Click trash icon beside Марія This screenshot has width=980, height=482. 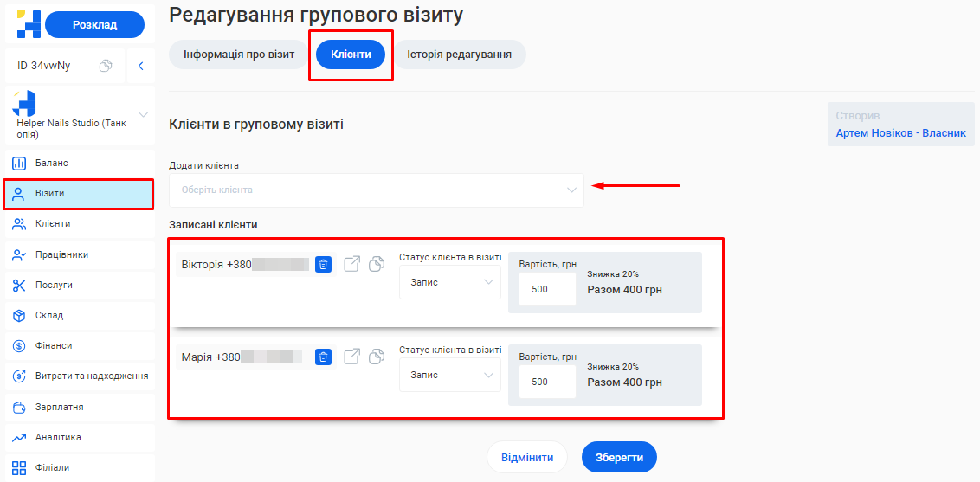pyautogui.click(x=323, y=357)
